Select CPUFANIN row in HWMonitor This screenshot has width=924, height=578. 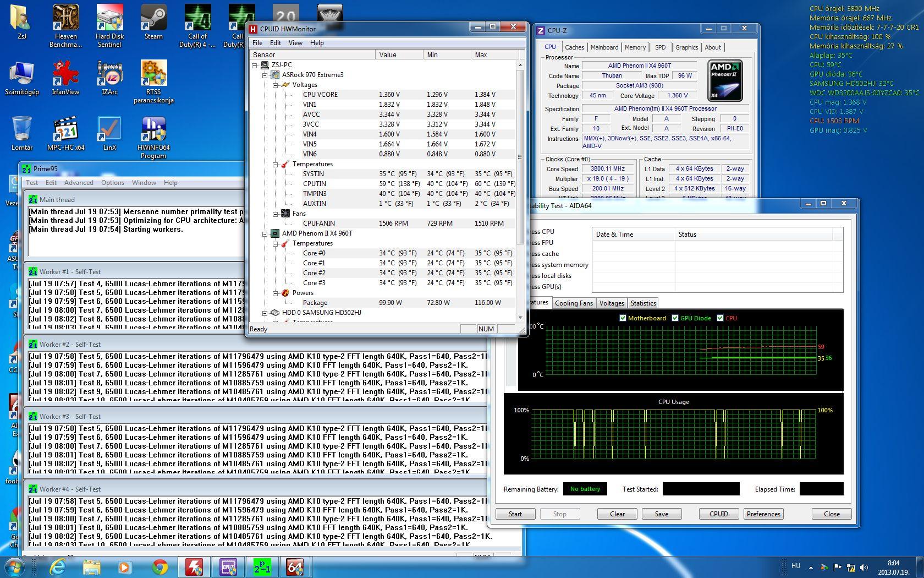tap(382, 223)
